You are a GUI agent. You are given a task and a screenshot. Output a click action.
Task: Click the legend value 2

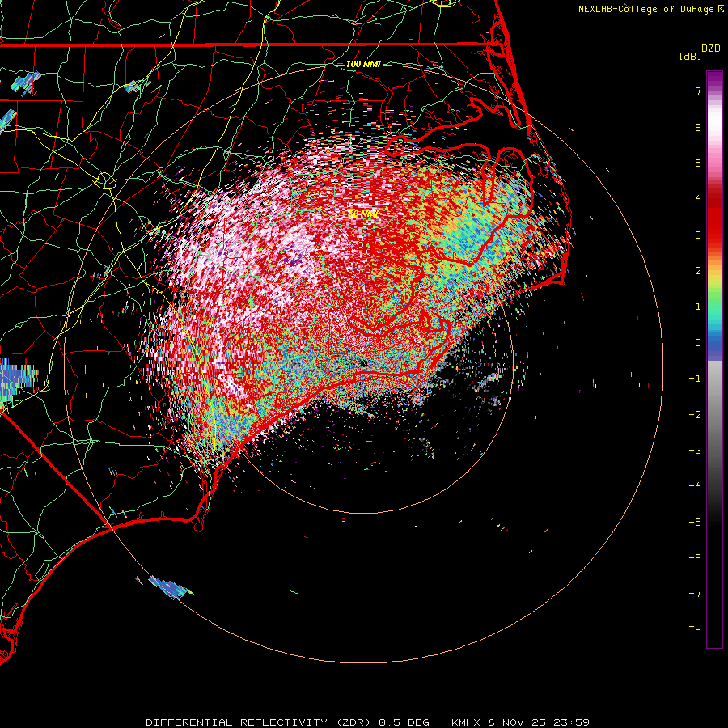pos(698,271)
